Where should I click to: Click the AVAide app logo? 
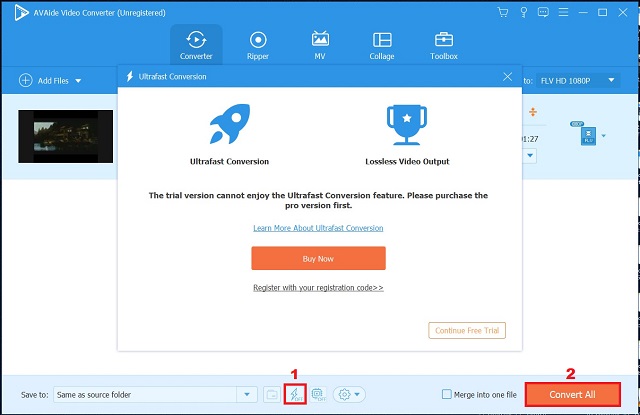(21, 13)
